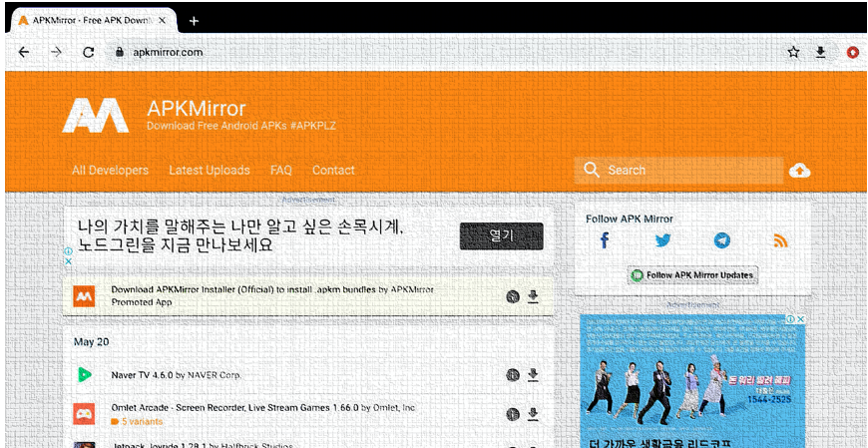This screenshot has height=448, width=868.
Task: Click Follow APK Mirror Updates button
Action: 693,274
